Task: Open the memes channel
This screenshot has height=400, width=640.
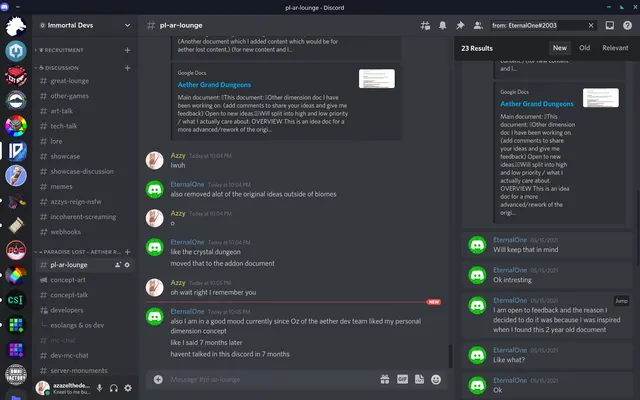Action: [x=85, y=187]
